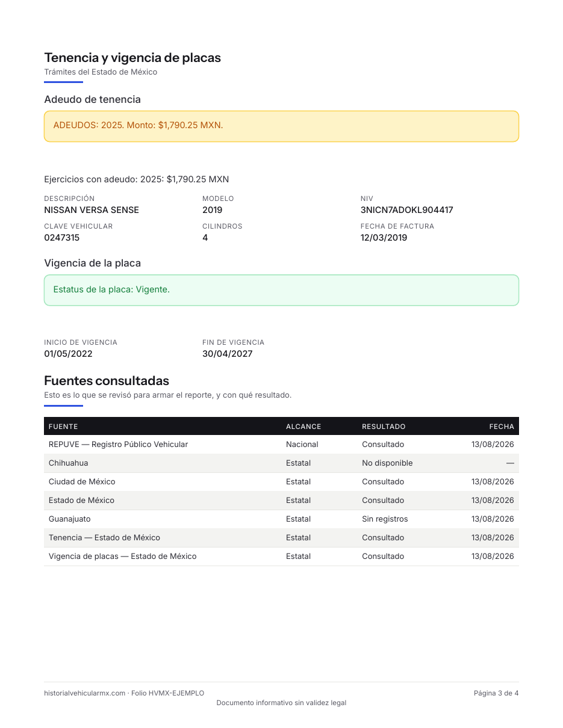This screenshot has height=728, width=563.
Task: Select the Ciudad de México source row
Action: tap(281, 482)
